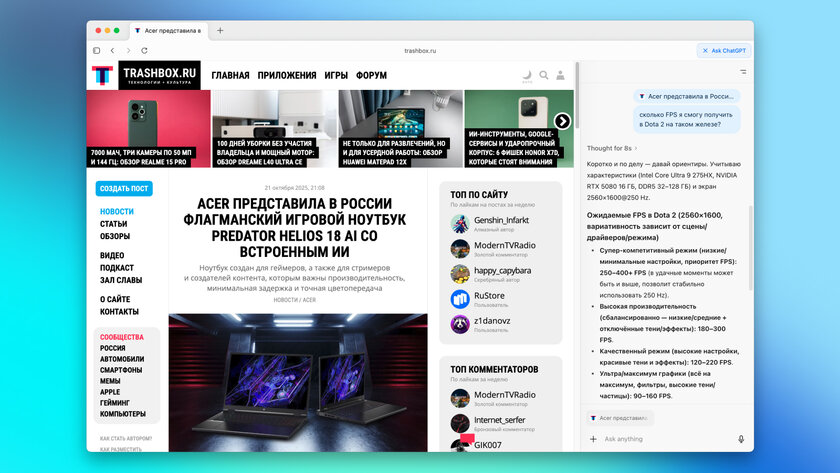840x473 pixels.
Task: Click the СОЗДАТЬ ПОСТ button
Action: 124,188
